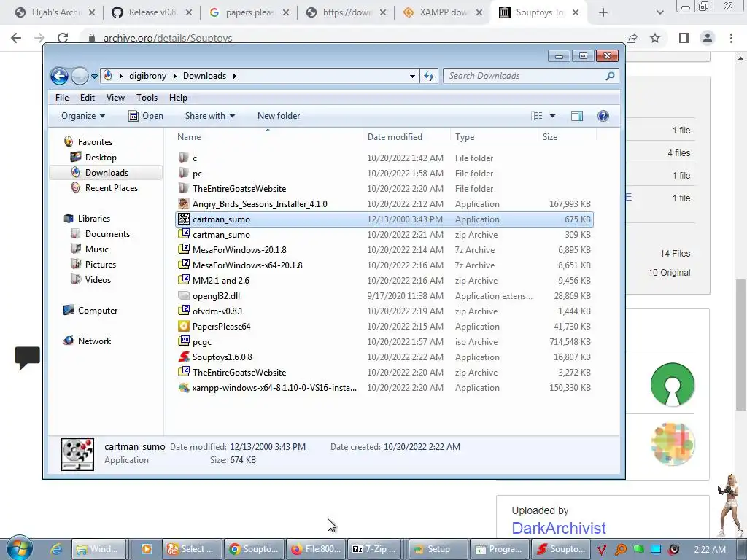Bookmark this page with the star icon
This screenshot has height=560, width=747.
[655, 38]
